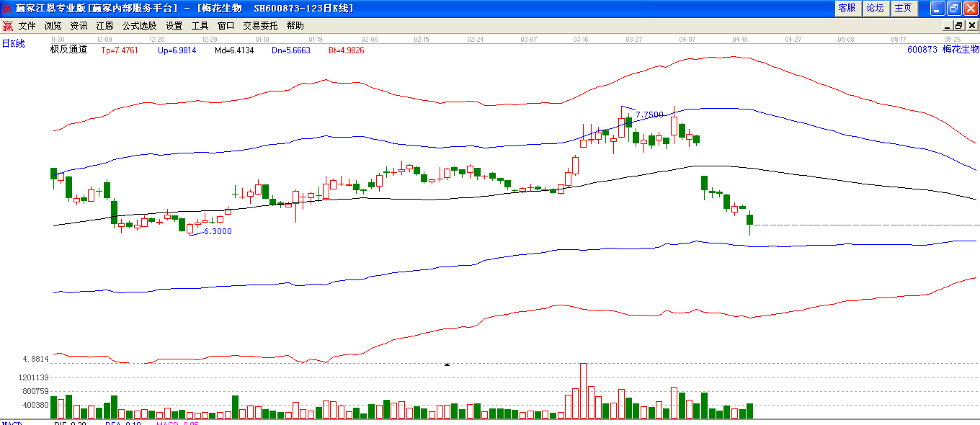
Task: Open the 公式选股 menu
Action: (x=139, y=26)
